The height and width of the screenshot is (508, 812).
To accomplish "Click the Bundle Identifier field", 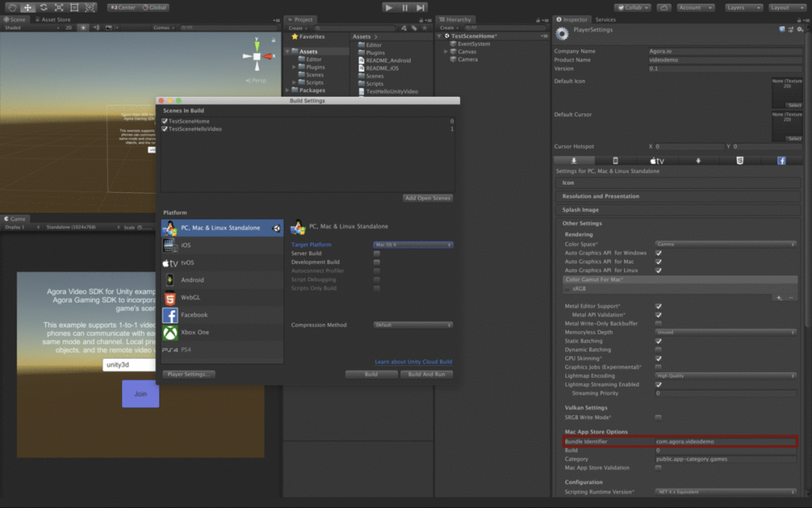I will [726, 441].
